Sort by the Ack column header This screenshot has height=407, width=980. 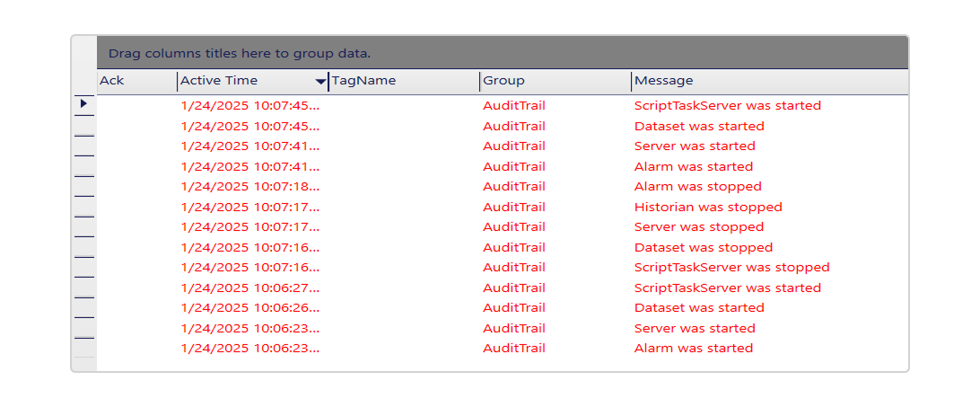click(137, 81)
